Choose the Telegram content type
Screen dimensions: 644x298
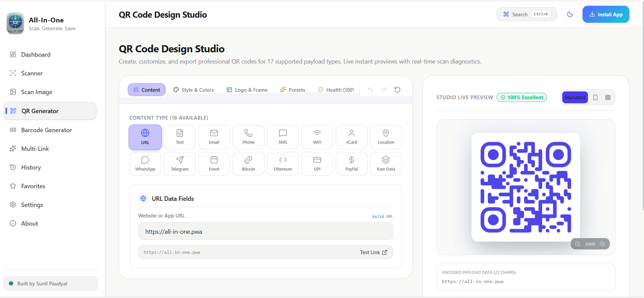pyautogui.click(x=180, y=164)
